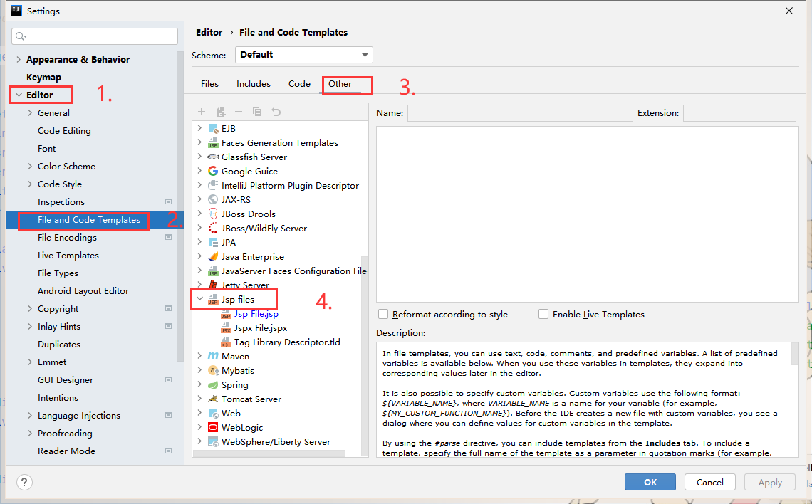The width and height of the screenshot is (812, 504).
Task: Click the IntelliJ Platform Plugin Descriptor icon
Action: 213,185
